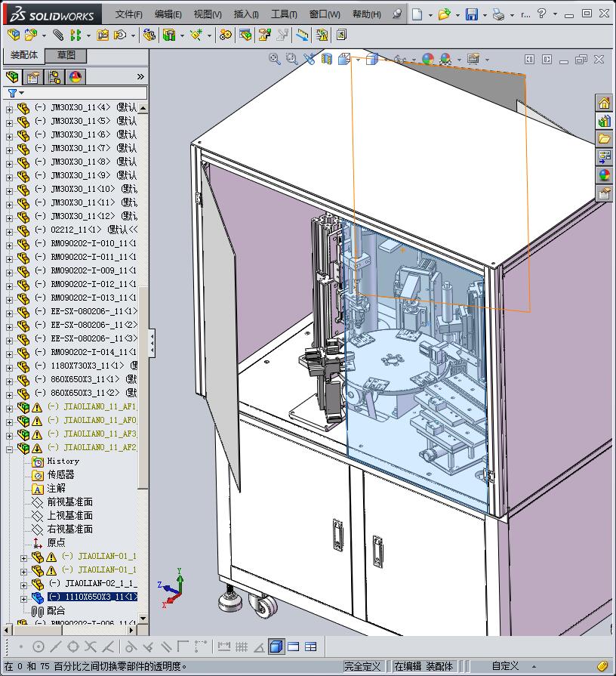Open the Design Library task pane tab
616x676 pixels.
point(605,121)
